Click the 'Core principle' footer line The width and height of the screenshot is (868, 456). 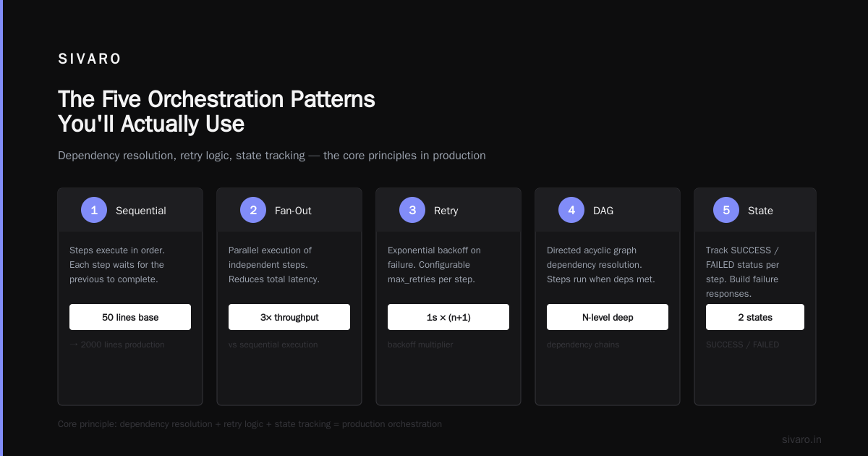tap(250, 424)
